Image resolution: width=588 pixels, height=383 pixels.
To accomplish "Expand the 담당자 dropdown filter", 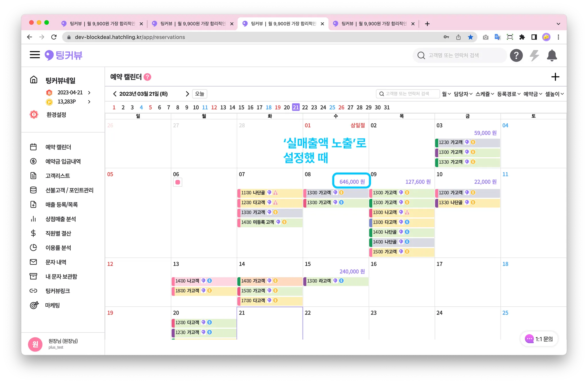I will click(463, 94).
